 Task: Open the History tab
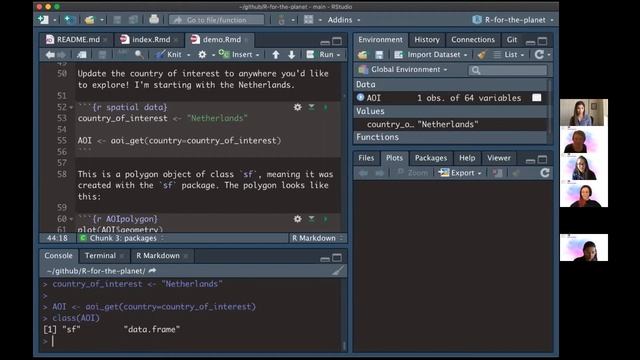click(x=427, y=40)
